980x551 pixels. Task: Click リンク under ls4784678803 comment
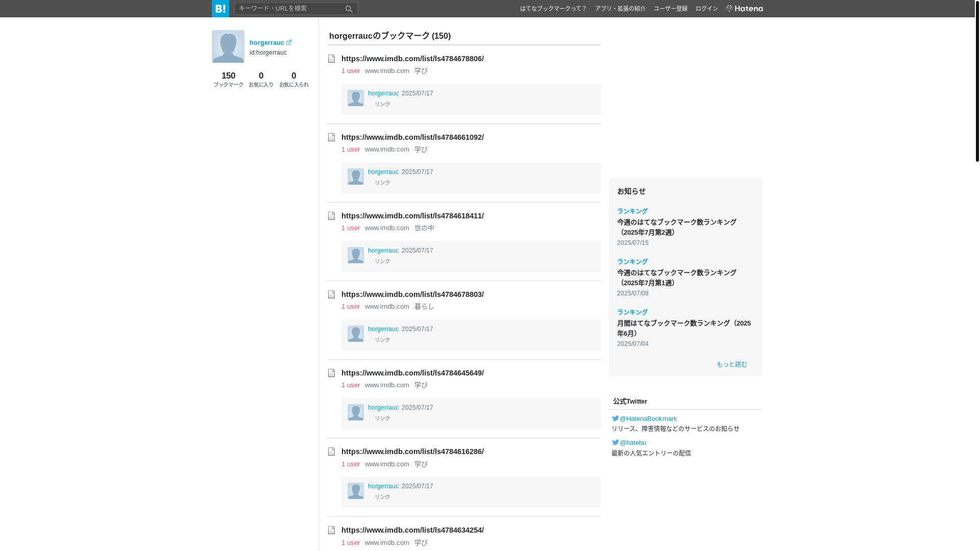[x=382, y=340]
